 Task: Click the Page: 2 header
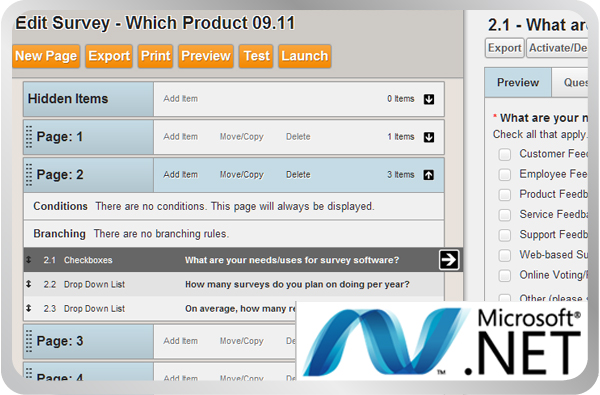coord(88,175)
